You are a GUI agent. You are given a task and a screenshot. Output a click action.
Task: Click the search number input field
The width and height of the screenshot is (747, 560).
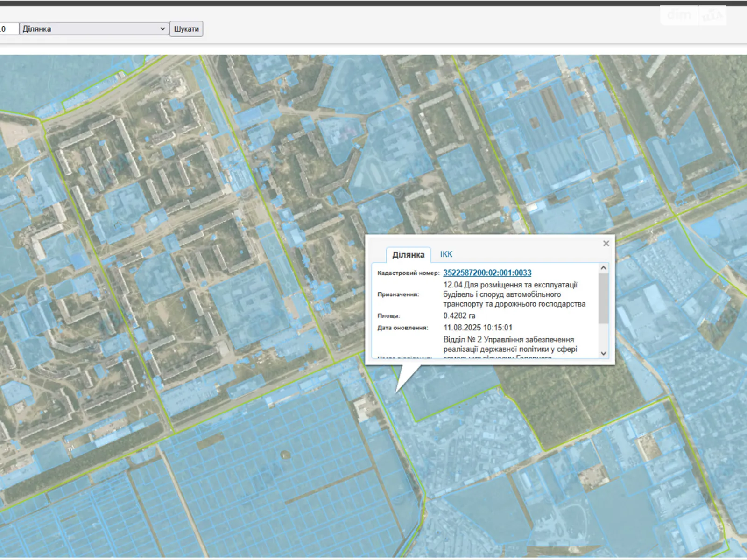pos(8,29)
